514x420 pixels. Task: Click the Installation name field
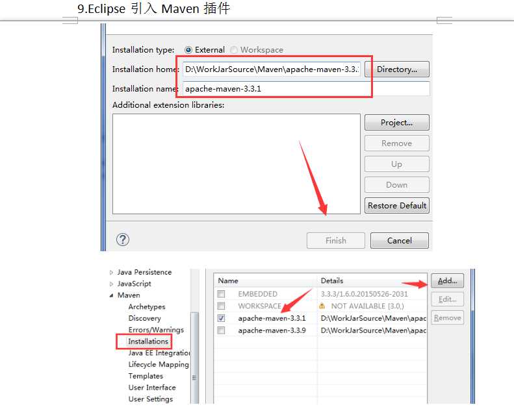[306, 89]
